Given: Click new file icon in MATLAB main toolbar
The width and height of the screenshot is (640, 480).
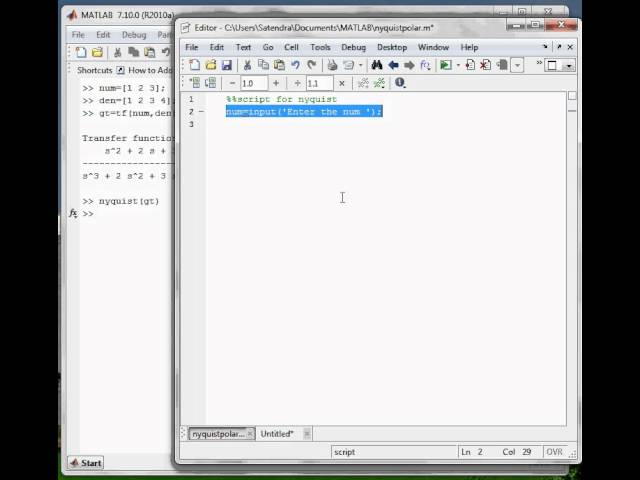Looking at the screenshot, I should pyautogui.click(x=81, y=52).
